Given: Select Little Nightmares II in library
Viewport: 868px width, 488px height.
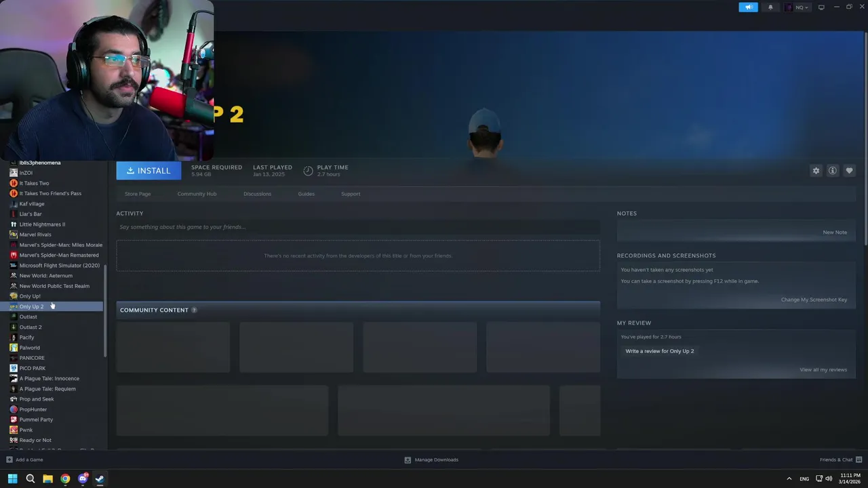Looking at the screenshot, I should tap(42, 224).
